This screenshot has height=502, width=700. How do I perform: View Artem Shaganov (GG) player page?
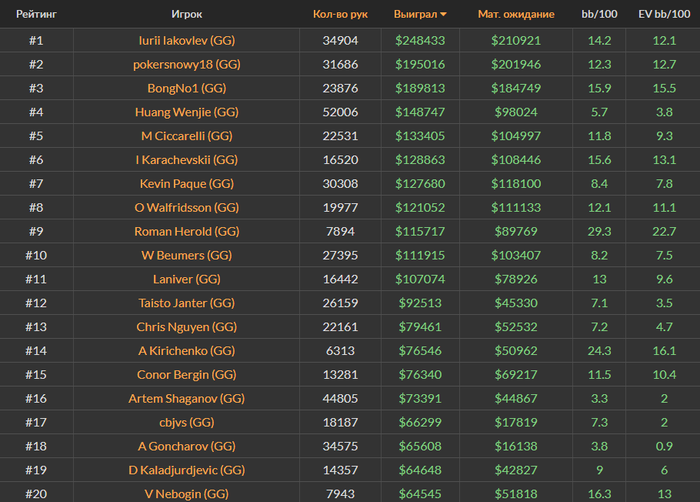[187, 398]
